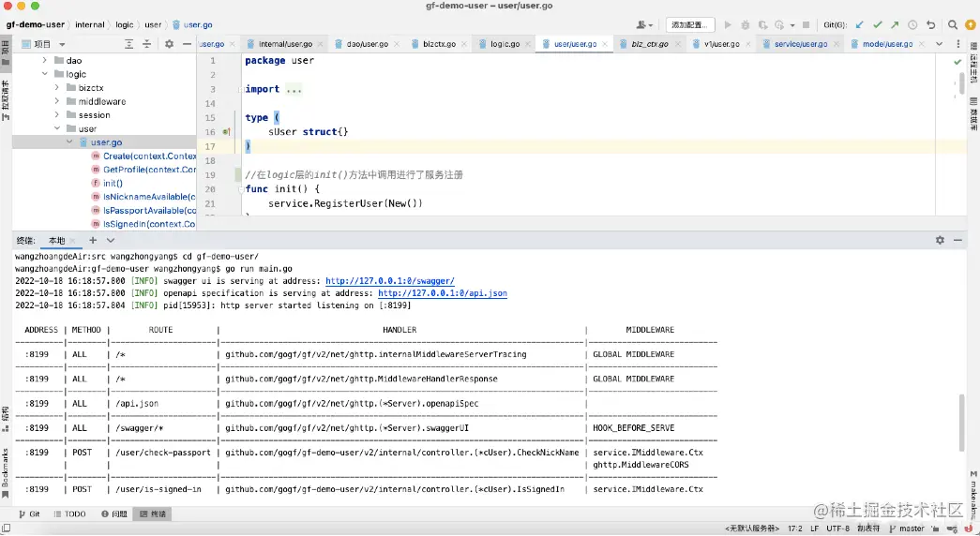Show hidden editor tabs chevron
Image resolution: width=980 pixels, height=536 pixels.
(939, 44)
